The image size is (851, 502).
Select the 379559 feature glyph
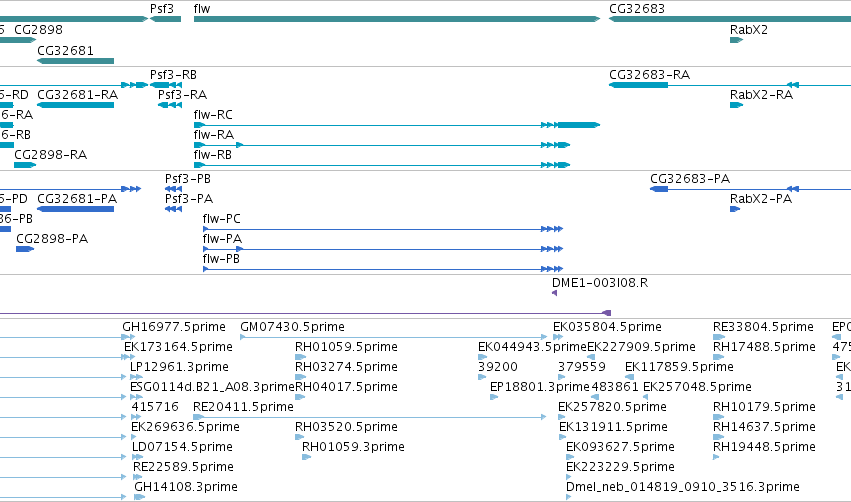coord(562,377)
